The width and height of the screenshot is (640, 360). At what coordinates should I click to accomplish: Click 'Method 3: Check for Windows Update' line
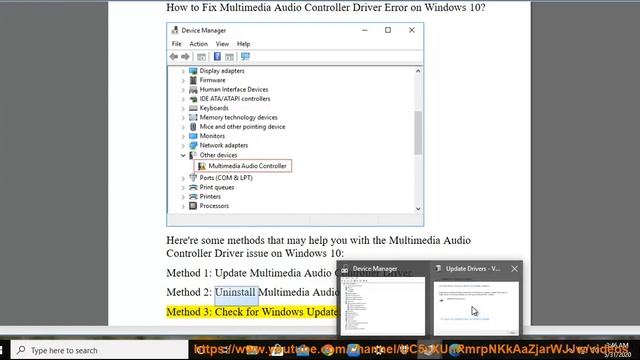[x=252, y=312]
